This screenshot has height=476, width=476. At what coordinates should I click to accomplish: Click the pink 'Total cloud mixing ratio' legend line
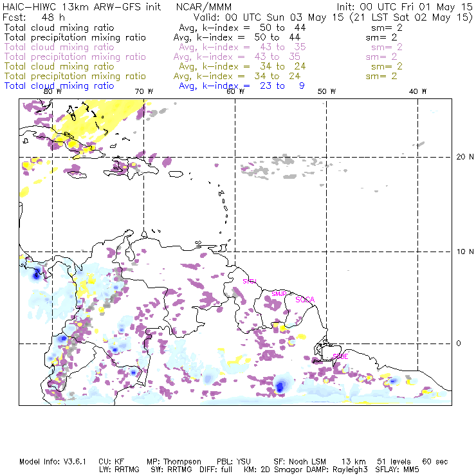tap(59, 47)
